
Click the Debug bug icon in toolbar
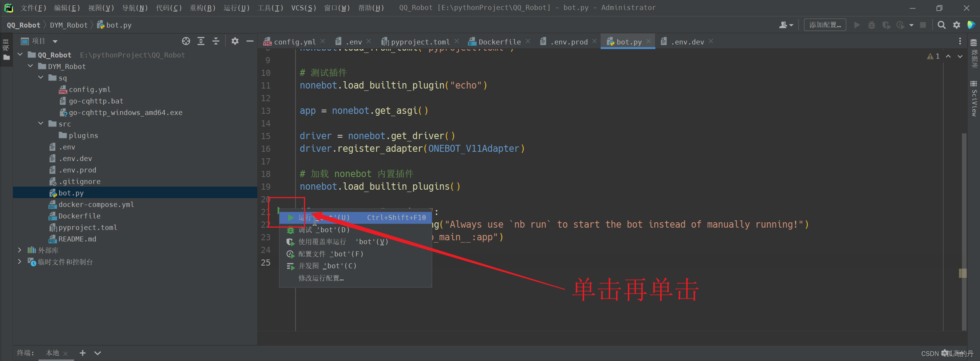tap(872, 25)
